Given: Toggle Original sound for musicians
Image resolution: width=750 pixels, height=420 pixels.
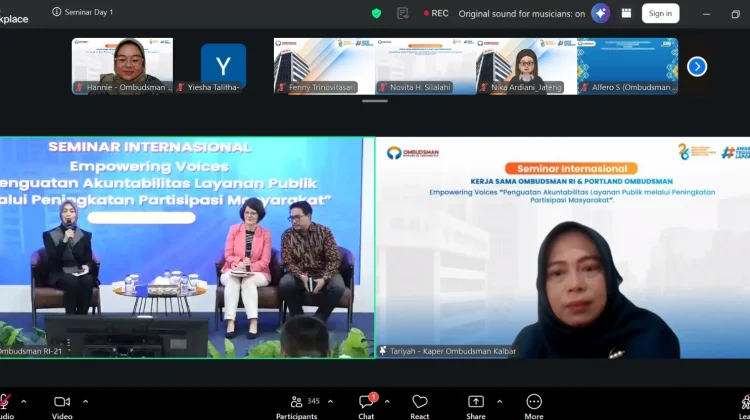Looking at the screenshot, I should click(x=521, y=14).
